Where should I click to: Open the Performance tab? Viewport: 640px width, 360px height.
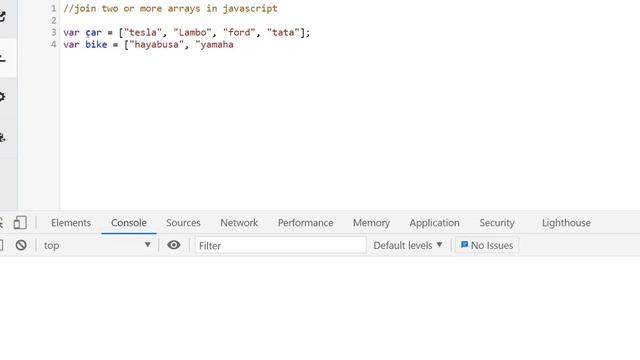pyautogui.click(x=306, y=223)
